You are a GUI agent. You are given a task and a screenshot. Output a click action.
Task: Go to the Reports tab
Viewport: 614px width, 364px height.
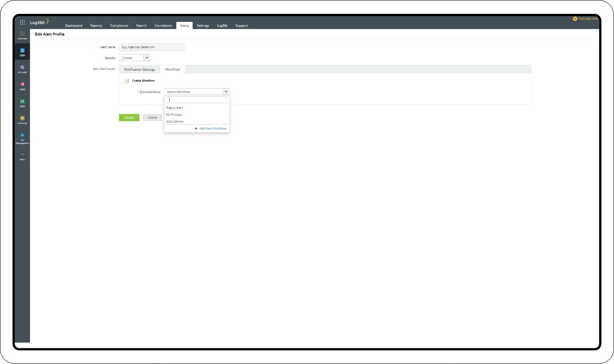[96, 25]
